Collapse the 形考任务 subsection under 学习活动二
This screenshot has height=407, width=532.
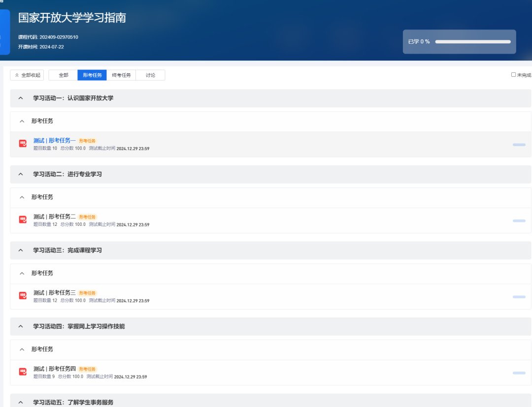click(22, 197)
